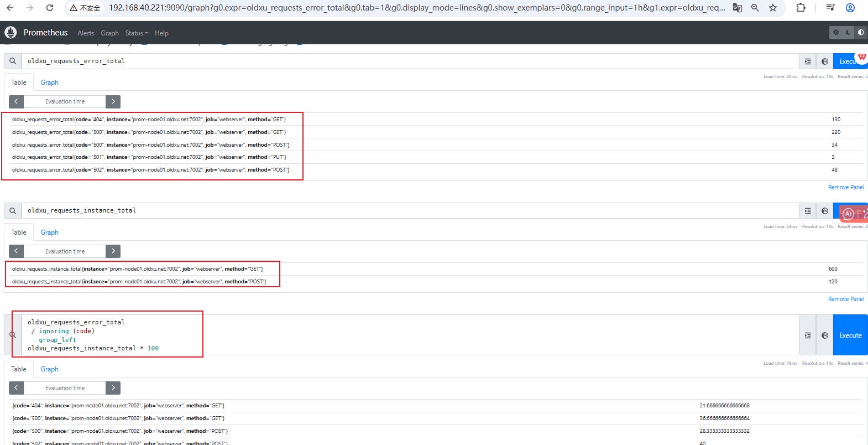The width and height of the screenshot is (868, 445).
Task: Click the Google Translate icon in address bar
Action: click(x=737, y=8)
